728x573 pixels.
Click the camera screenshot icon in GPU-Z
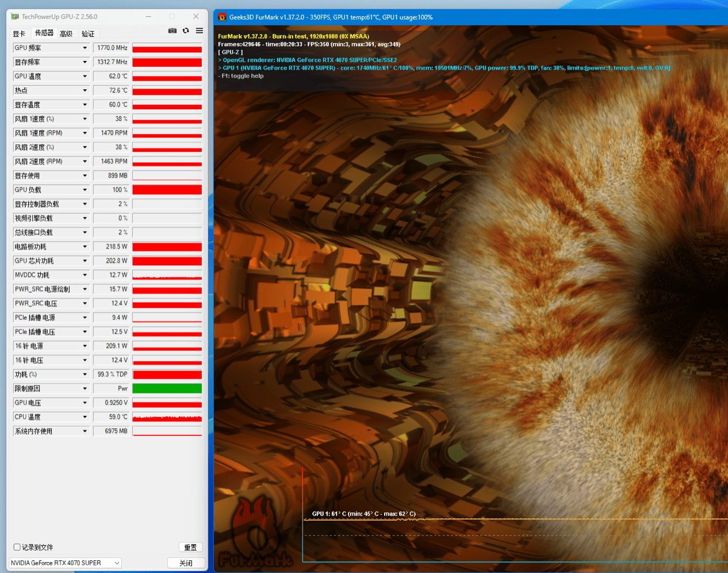172,31
